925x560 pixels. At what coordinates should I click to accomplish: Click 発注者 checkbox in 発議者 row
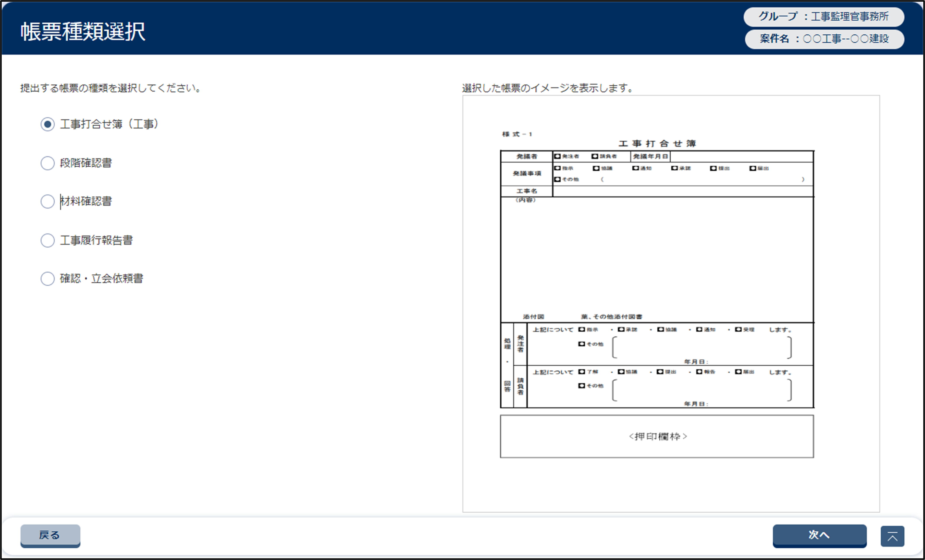click(x=557, y=156)
